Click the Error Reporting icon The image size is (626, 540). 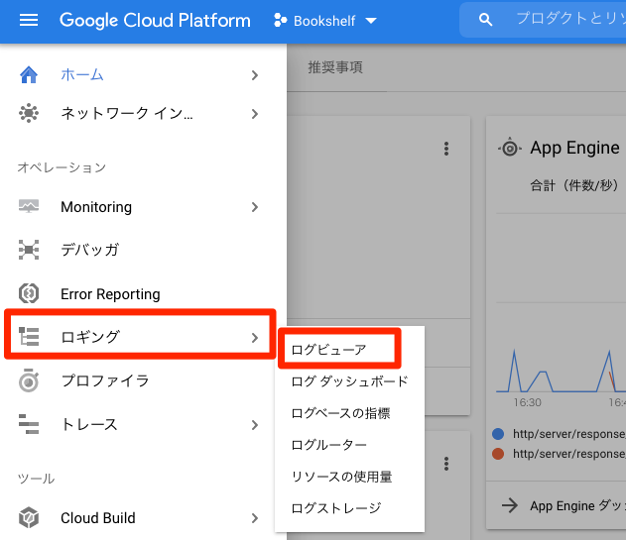click(29, 293)
